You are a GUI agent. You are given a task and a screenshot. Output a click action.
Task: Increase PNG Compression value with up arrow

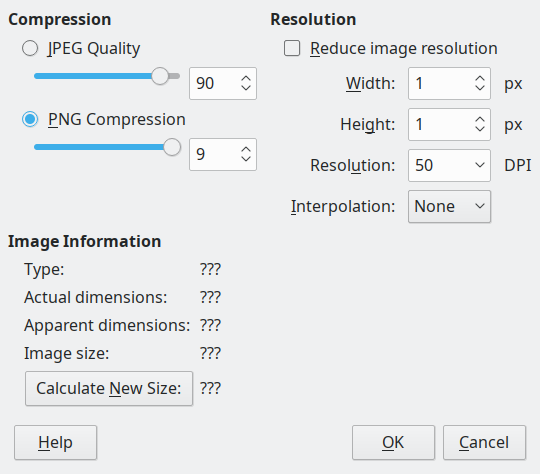[246, 150]
